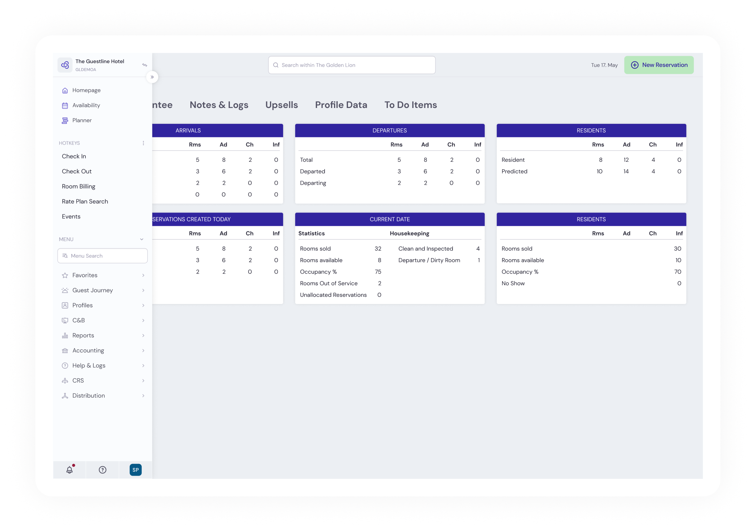The width and height of the screenshot is (756, 532).
Task: Expand the Guest Journey submenu chevron
Action: coord(143,290)
